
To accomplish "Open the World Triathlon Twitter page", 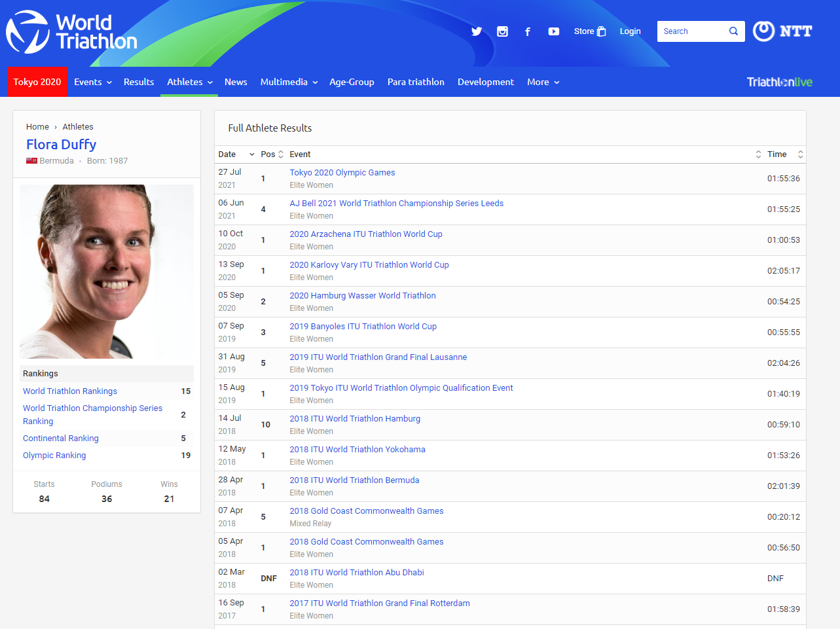I will pyautogui.click(x=477, y=31).
